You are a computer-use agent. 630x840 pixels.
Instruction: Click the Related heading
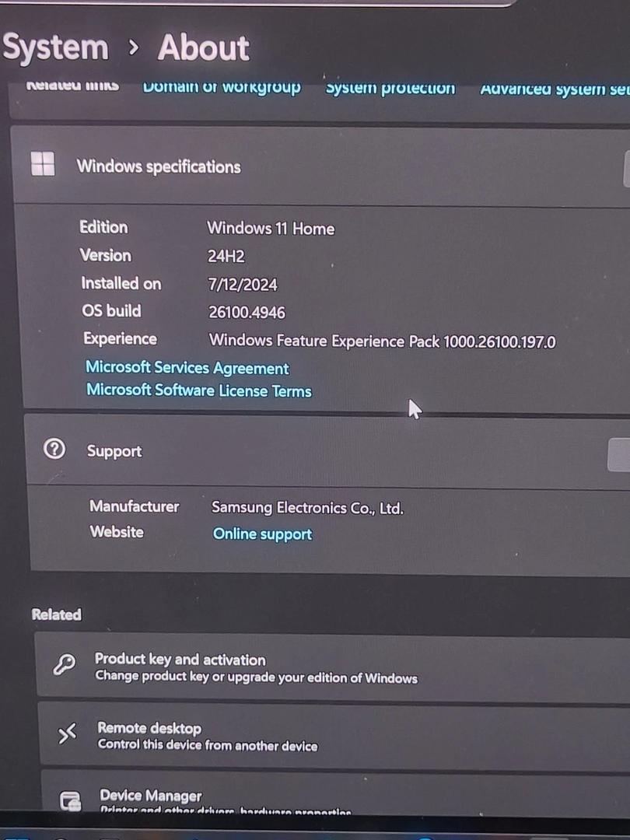[x=56, y=614]
